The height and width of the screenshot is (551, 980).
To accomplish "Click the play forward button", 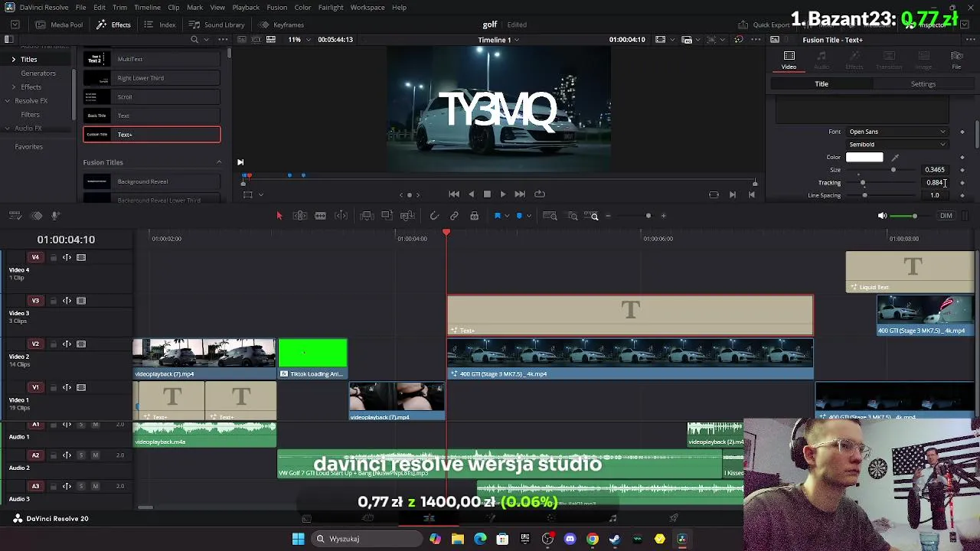I will [503, 194].
